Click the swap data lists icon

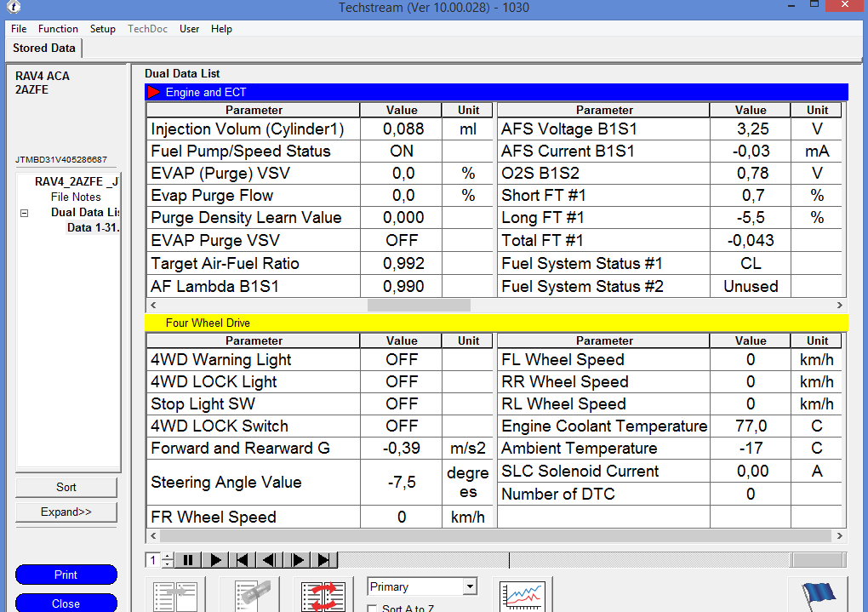click(323, 595)
